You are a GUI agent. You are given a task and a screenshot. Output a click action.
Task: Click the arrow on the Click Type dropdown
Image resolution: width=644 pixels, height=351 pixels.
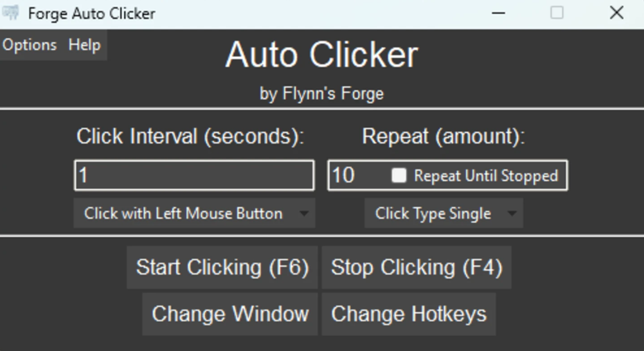pos(512,214)
